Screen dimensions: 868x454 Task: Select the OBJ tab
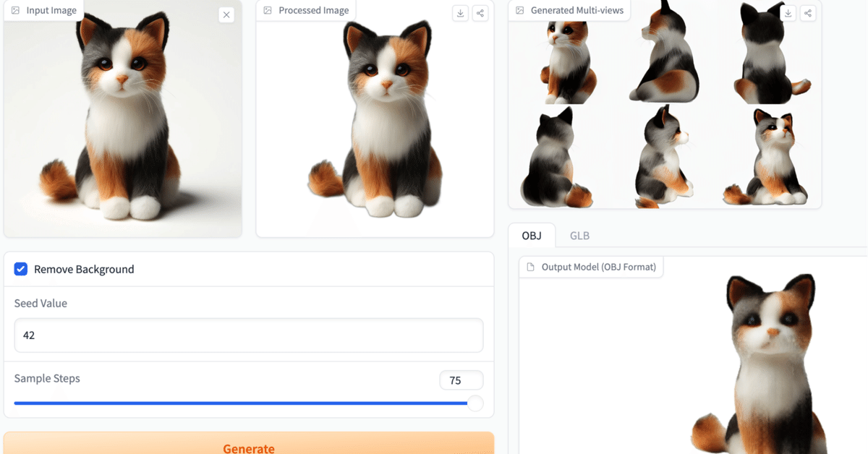[532, 235]
